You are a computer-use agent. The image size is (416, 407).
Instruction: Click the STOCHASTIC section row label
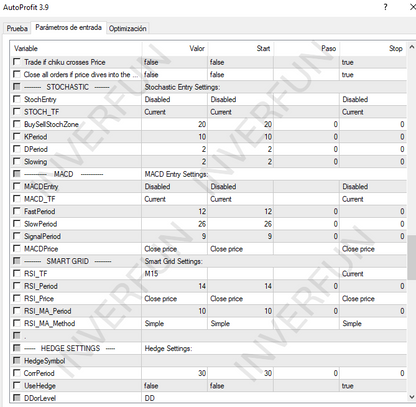pyautogui.click(x=67, y=87)
